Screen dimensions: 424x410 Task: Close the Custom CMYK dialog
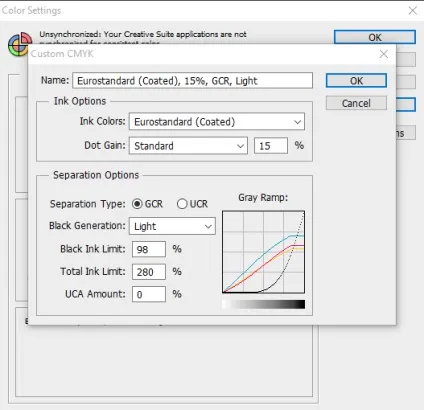point(384,54)
